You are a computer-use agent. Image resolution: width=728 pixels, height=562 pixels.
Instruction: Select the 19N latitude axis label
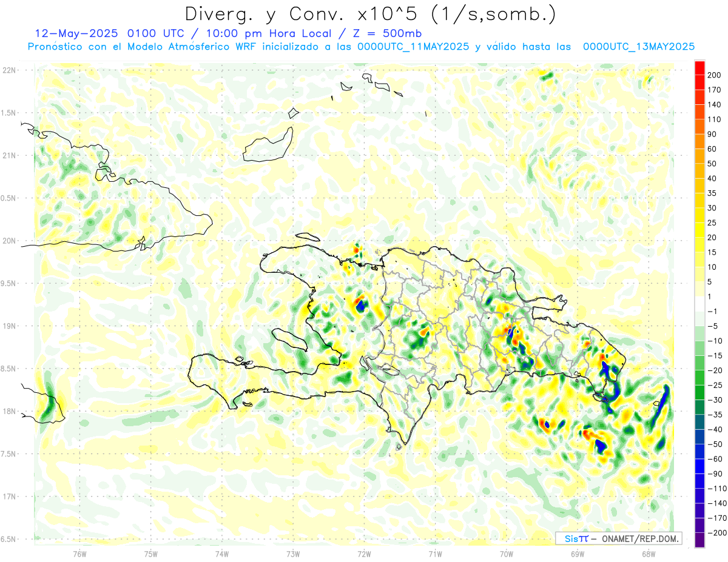[x=9, y=326]
